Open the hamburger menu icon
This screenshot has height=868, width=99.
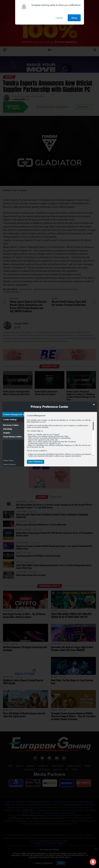point(5,50)
